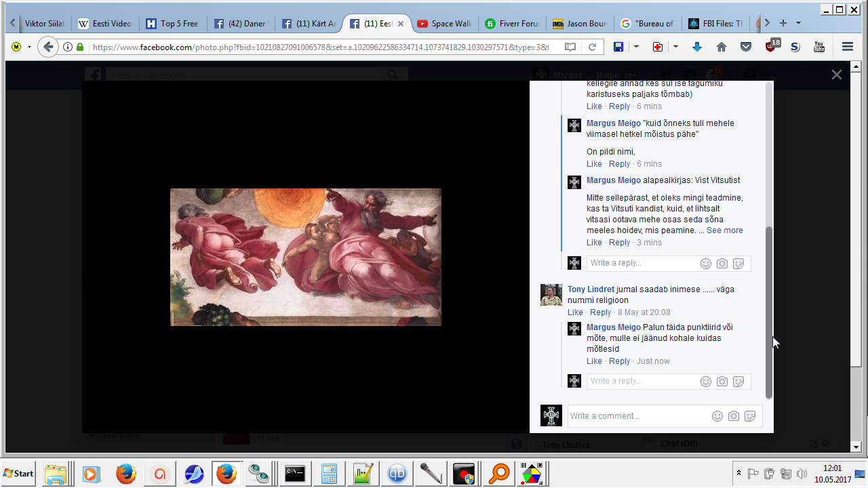Reply to Tony Lindret's comment
This screenshot has width=868, height=488.
(600, 312)
